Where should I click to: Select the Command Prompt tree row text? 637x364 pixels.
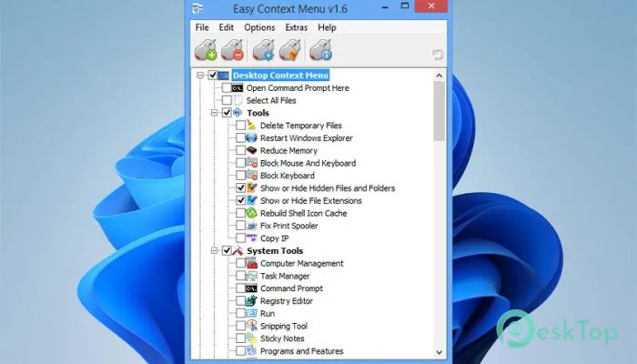292,288
